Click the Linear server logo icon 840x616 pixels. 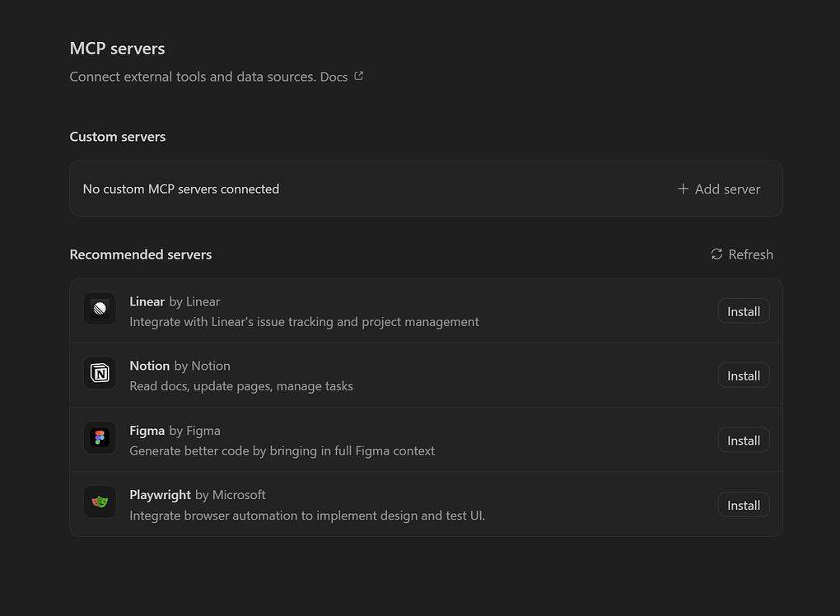(100, 309)
